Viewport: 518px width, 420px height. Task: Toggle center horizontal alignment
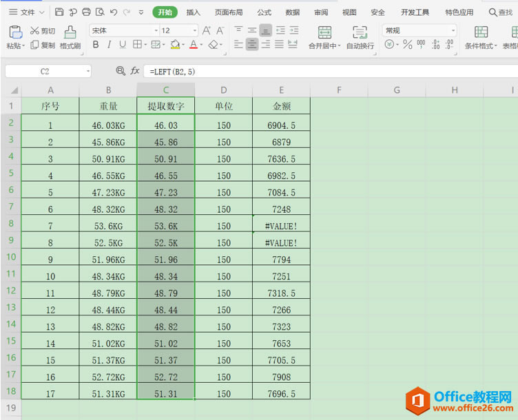tap(252, 44)
